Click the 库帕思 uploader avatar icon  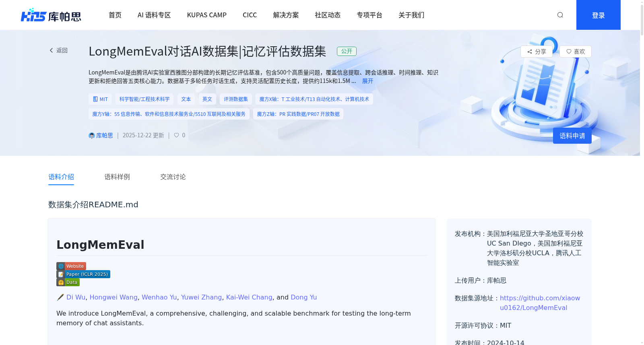pyautogui.click(x=92, y=136)
